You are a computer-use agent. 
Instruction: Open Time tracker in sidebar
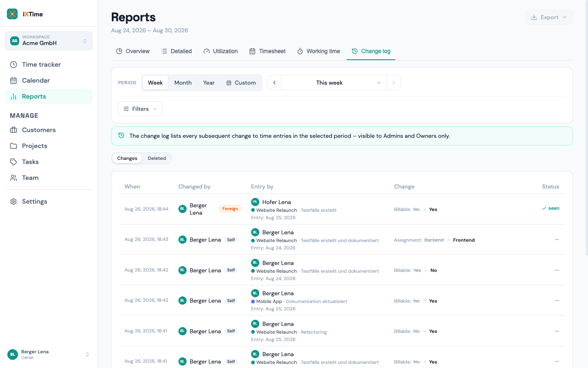[x=49, y=65]
